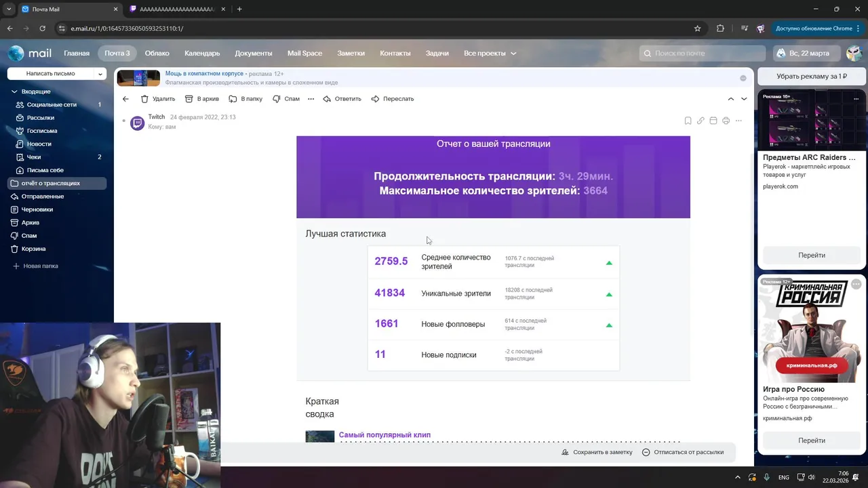Forward the email with Переслать
This screenshot has height=488, width=868.
pos(392,99)
